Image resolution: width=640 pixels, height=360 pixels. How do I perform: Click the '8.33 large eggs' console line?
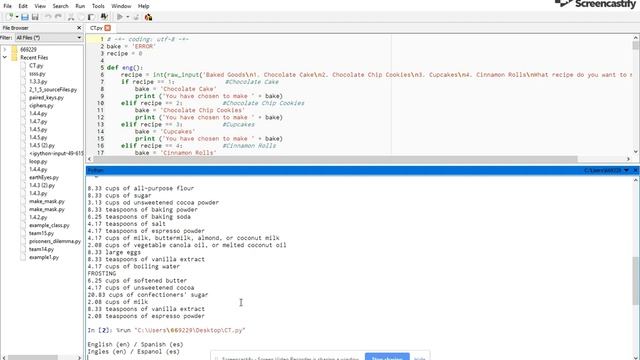pyautogui.click(x=114, y=252)
